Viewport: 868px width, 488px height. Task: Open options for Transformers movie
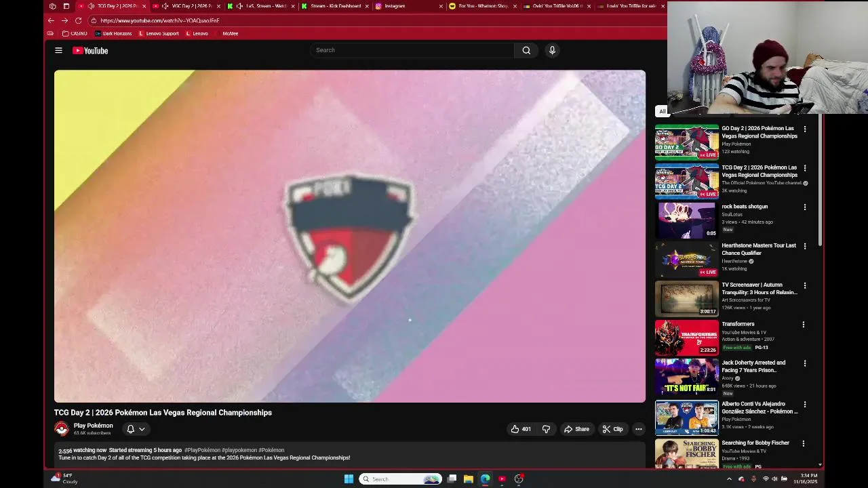804,325
